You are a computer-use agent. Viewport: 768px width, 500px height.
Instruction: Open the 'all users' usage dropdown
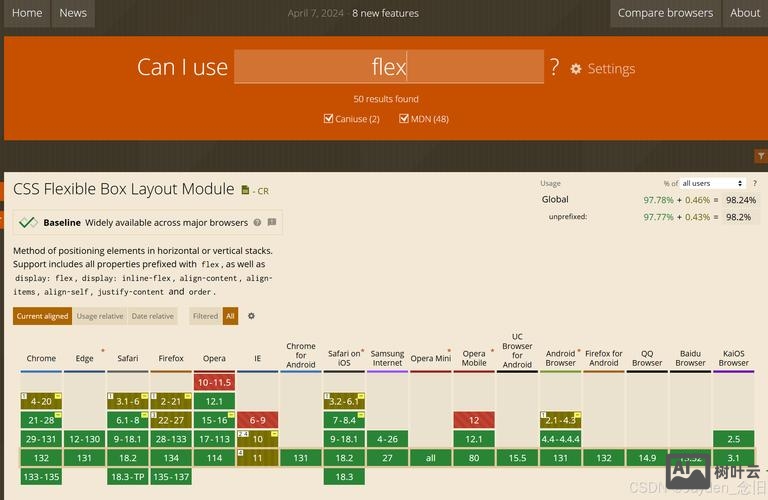712,183
